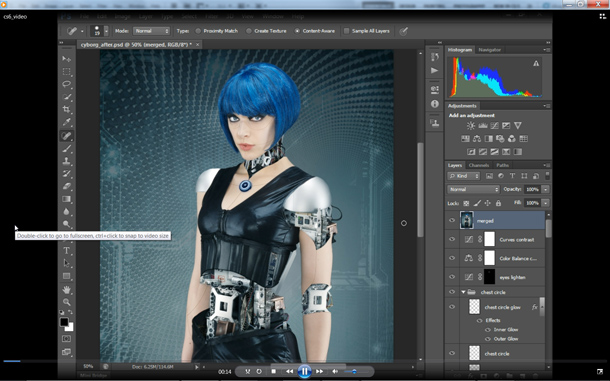Screen dimensions: 610x381
Task: Select the Content-Aware radio button
Action: [297, 31]
